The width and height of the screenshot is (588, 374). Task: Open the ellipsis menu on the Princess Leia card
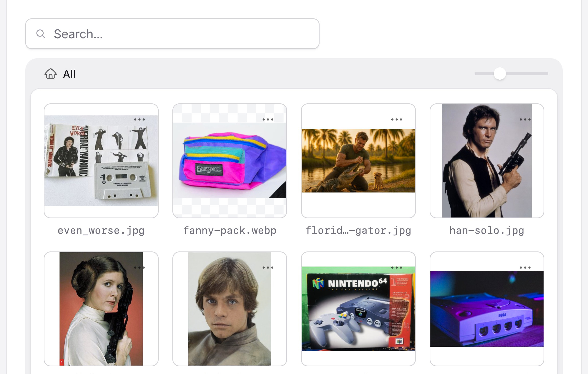click(140, 267)
